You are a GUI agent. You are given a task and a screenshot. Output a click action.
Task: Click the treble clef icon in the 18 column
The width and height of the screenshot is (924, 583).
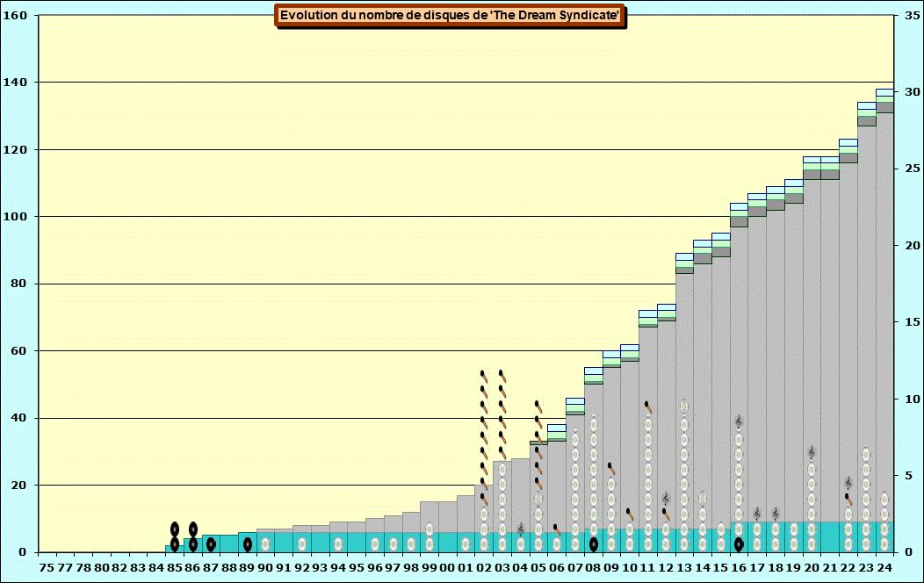pyautogui.click(x=775, y=514)
